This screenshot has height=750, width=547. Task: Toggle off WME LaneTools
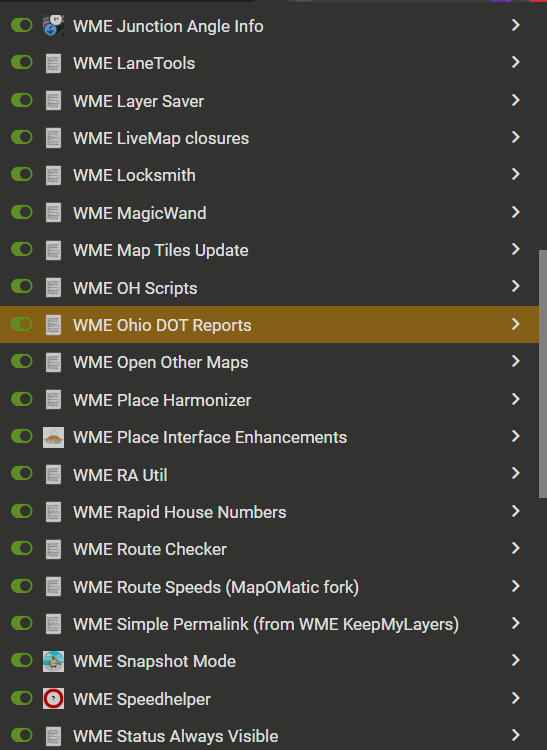click(x=22, y=62)
